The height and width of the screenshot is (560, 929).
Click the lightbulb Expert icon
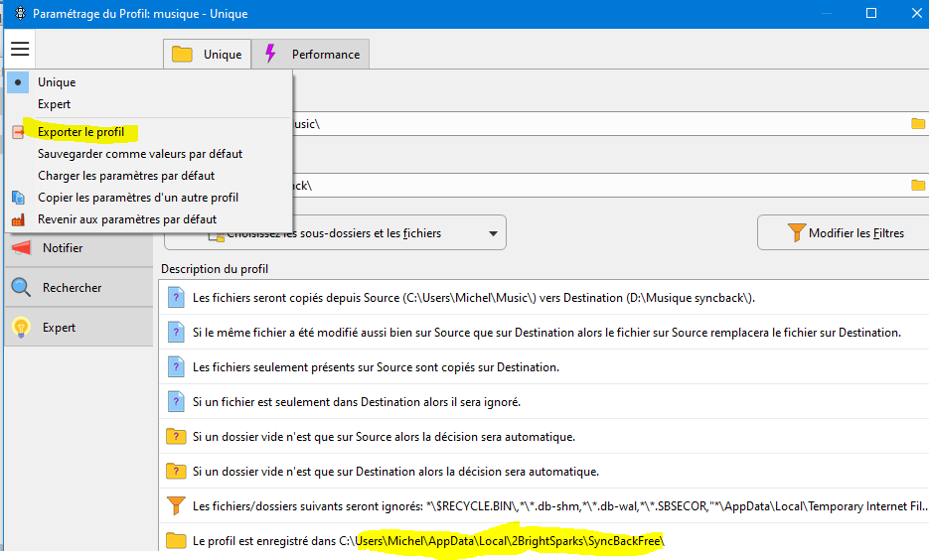21,328
